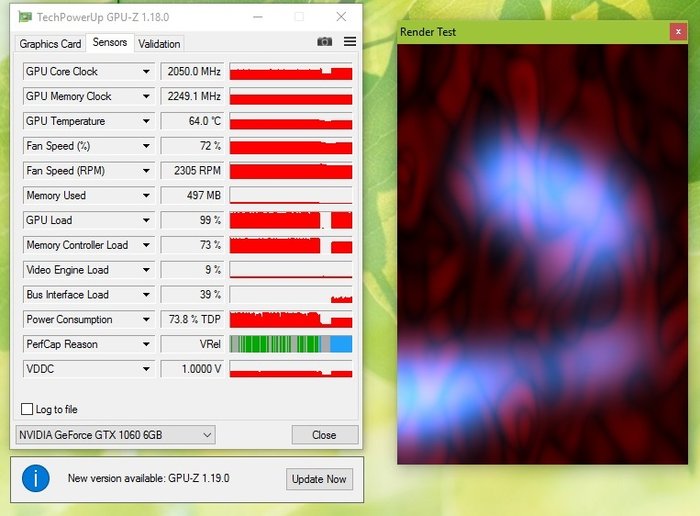
Task: Click the VDDC voltage history graph
Action: pos(291,369)
